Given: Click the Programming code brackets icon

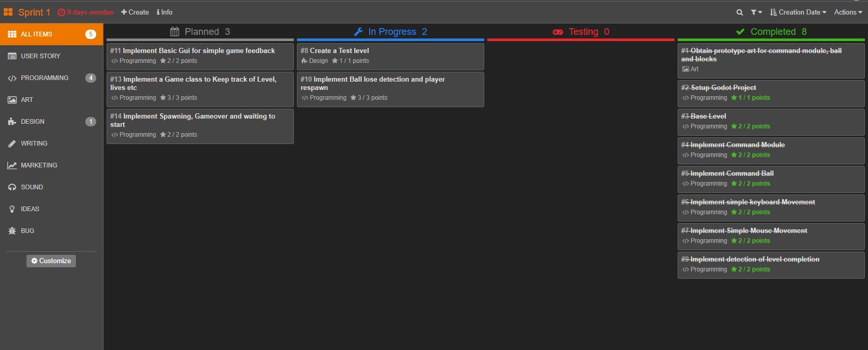Looking at the screenshot, I should pos(12,78).
